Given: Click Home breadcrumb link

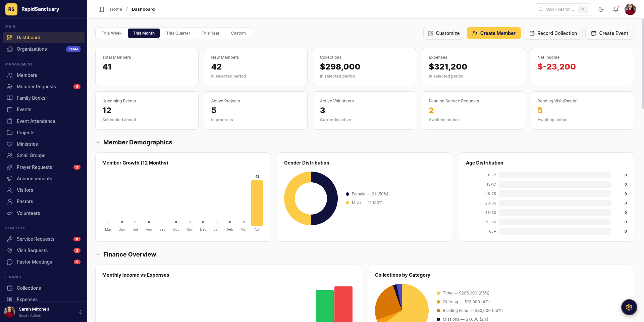Looking at the screenshot, I should tap(116, 9).
